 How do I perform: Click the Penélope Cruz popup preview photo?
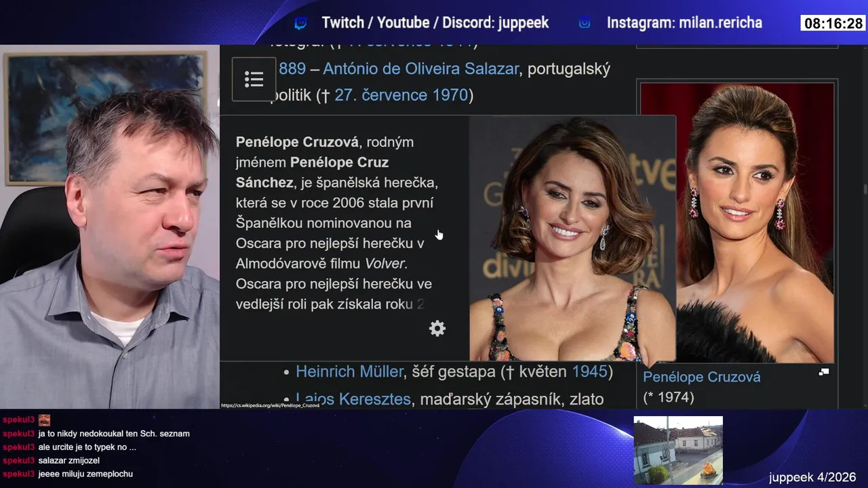coord(572,238)
